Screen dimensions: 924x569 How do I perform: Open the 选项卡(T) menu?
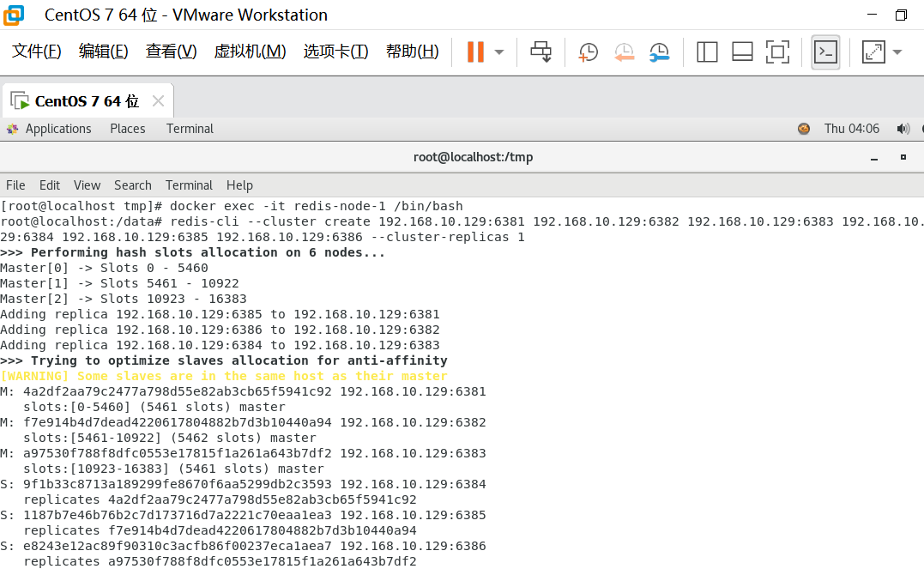click(x=336, y=51)
